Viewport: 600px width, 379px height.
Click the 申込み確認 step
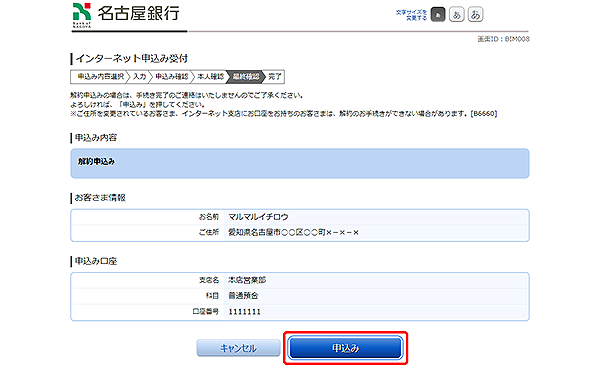[172, 77]
